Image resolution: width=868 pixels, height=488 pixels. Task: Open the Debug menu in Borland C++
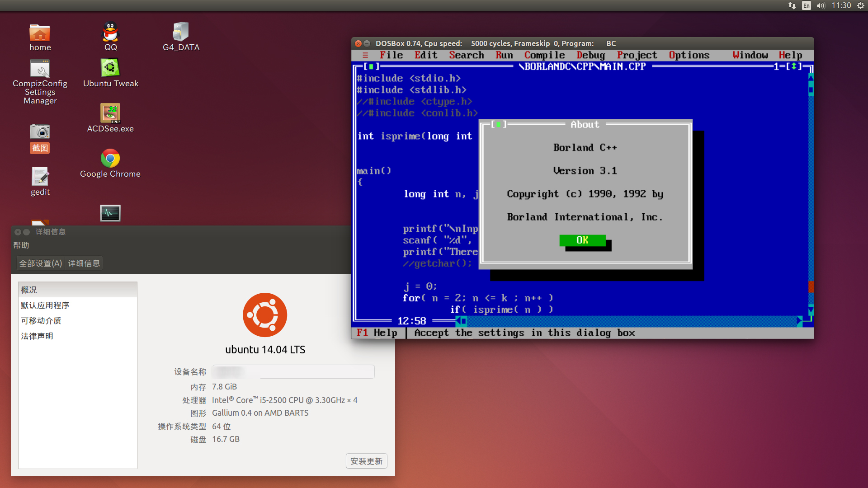590,55
